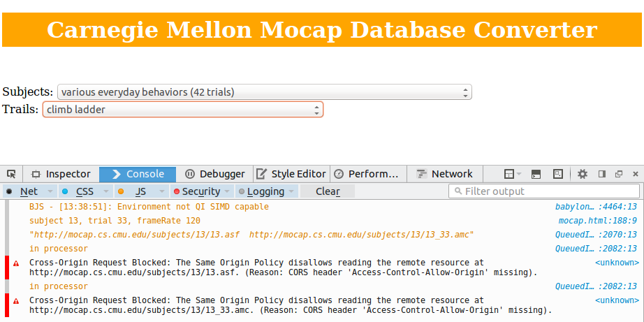Click the Carnegie Mellon Mocap Database Converter heading

click(322, 29)
